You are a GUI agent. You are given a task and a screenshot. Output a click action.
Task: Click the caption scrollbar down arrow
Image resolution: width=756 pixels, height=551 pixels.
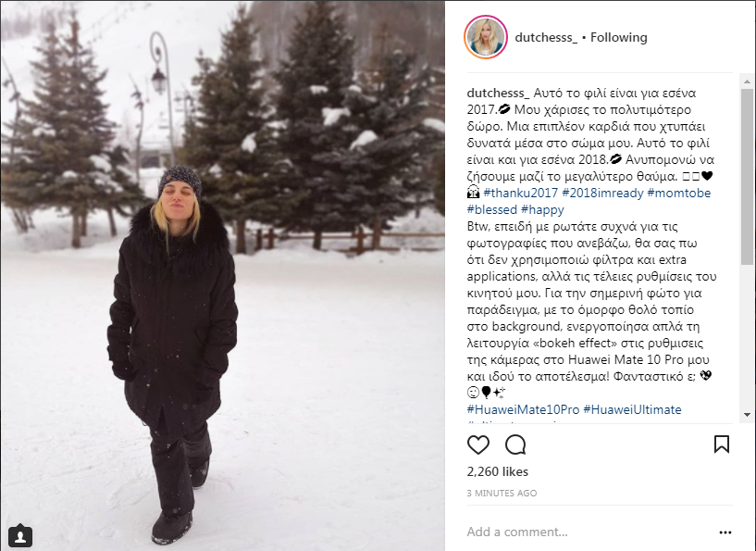(x=747, y=415)
